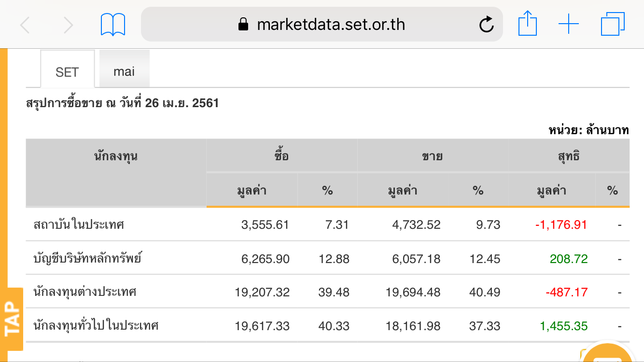
Task: Tap the Safari forward arrow
Action: click(x=68, y=25)
